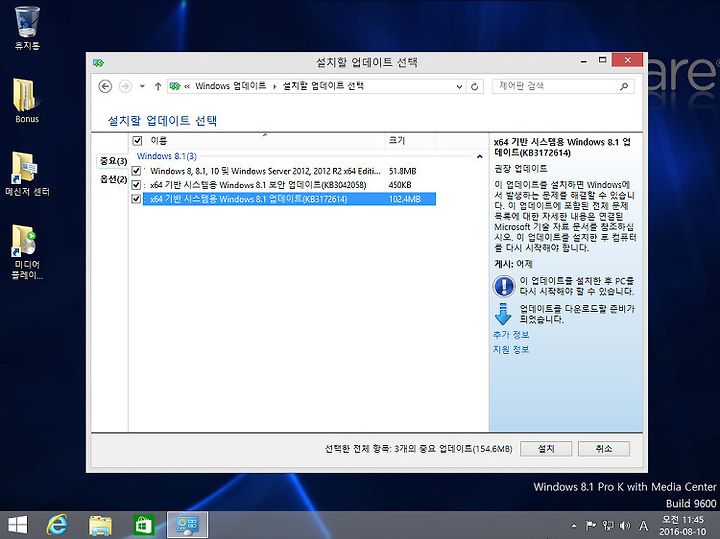
Task: Switch to the 중요(3) tab
Action: (x=113, y=161)
